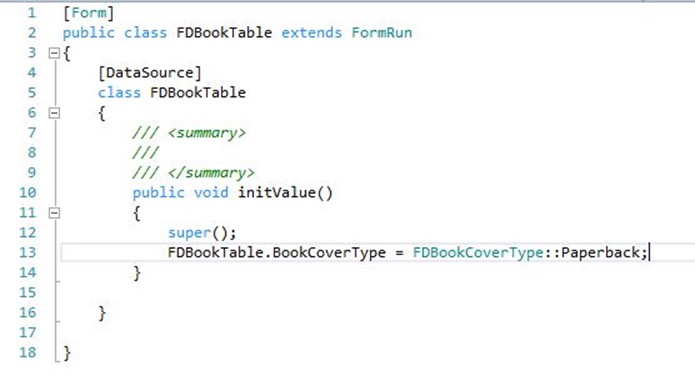Click line number 18 in the gutter

(27, 352)
